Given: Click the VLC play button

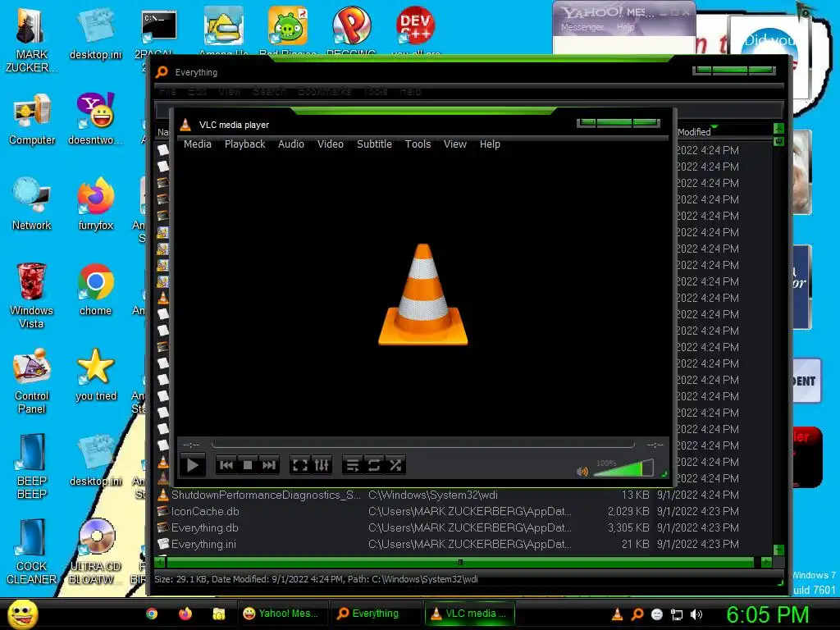Looking at the screenshot, I should (x=193, y=465).
